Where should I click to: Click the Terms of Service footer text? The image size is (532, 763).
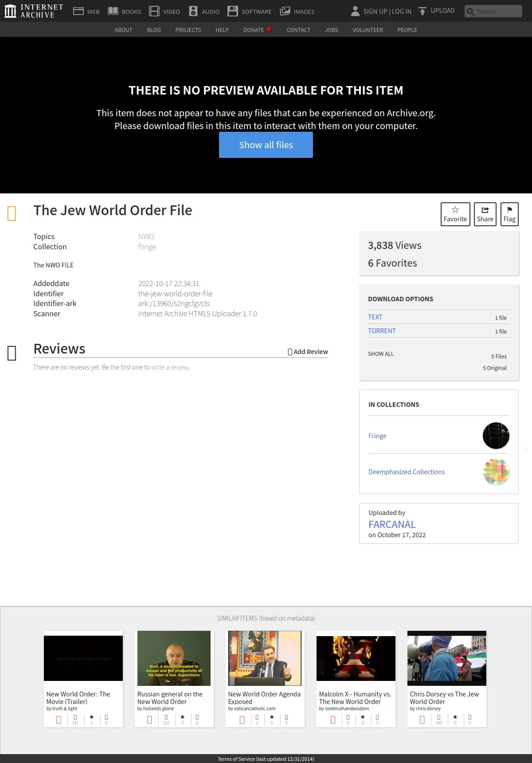[266, 759]
